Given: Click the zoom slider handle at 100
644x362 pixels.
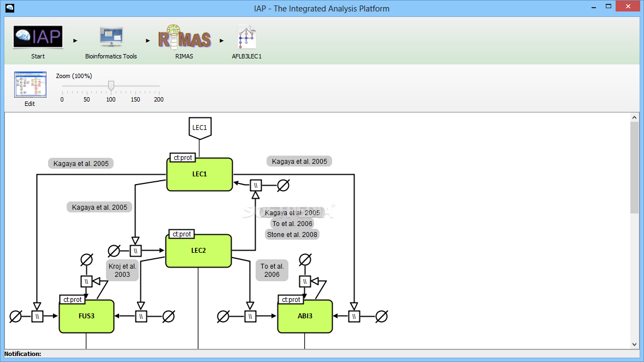Looking at the screenshot, I should tap(111, 85).
